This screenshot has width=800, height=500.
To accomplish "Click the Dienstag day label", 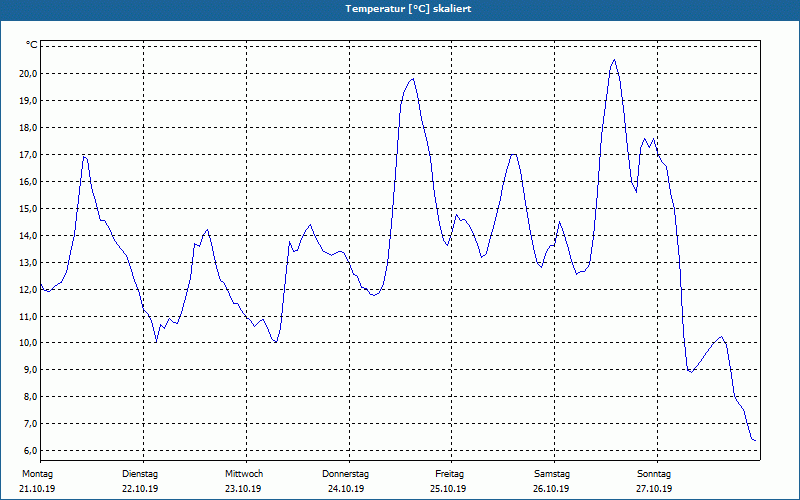I will pos(140,474).
